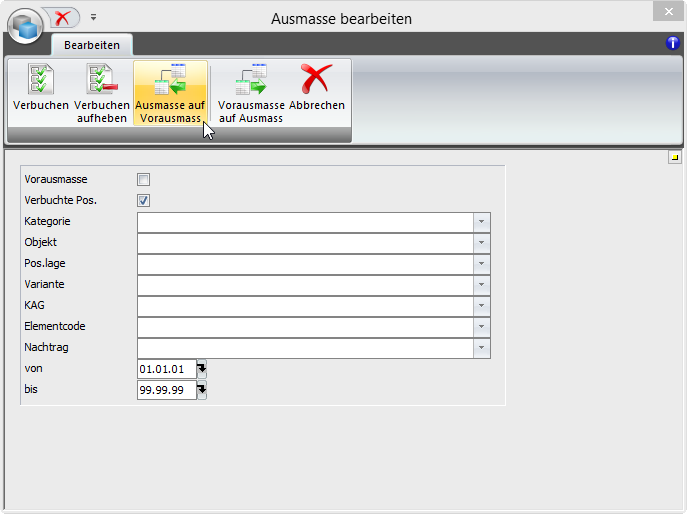Screen dimensions: 687x514
Task: Open the von date picker arrow
Action: click(x=202, y=369)
